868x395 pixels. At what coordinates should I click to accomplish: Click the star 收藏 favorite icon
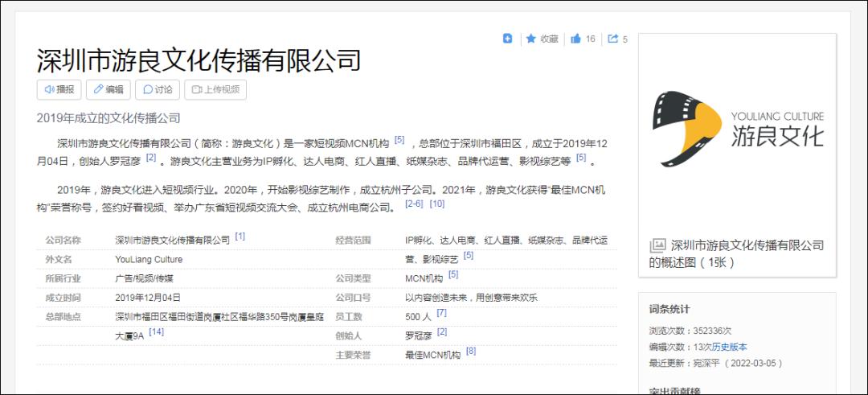[x=531, y=39]
